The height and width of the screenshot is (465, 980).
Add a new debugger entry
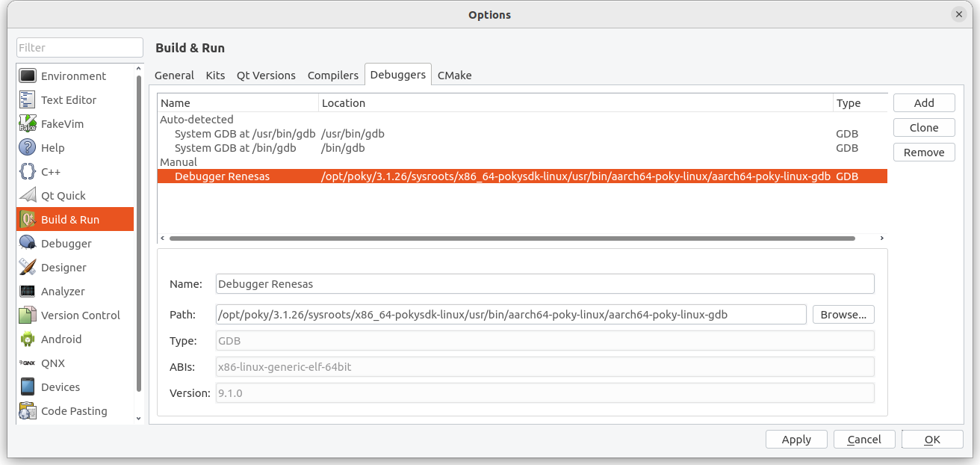[x=924, y=102]
